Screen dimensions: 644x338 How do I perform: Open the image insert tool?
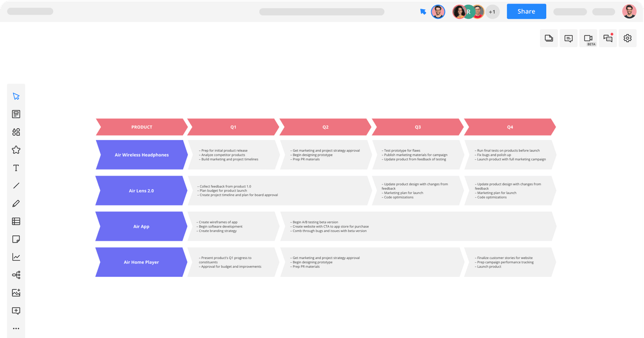click(x=16, y=292)
